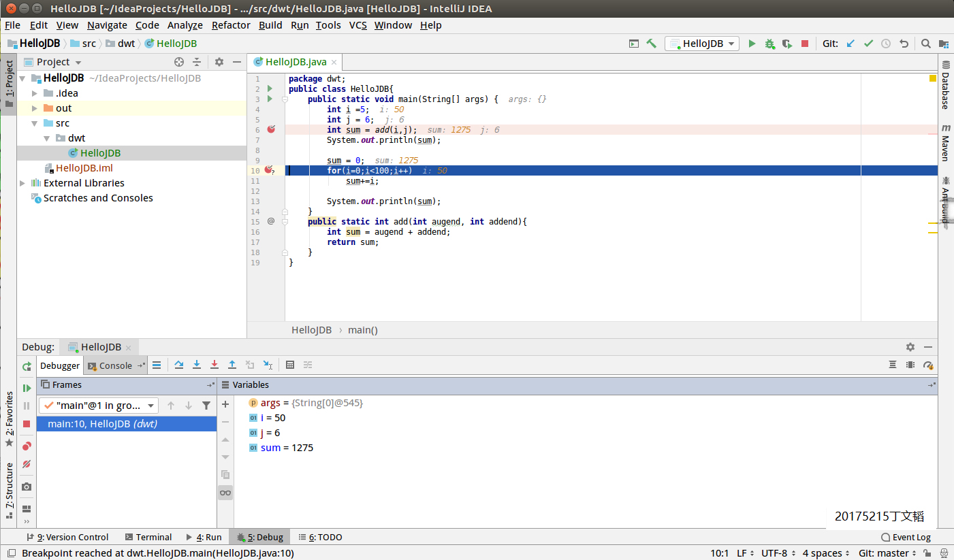This screenshot has width=954, height=560.
Task: Open the thread selector "main"@1 dropdown
Action: click(x=99, y=406)
